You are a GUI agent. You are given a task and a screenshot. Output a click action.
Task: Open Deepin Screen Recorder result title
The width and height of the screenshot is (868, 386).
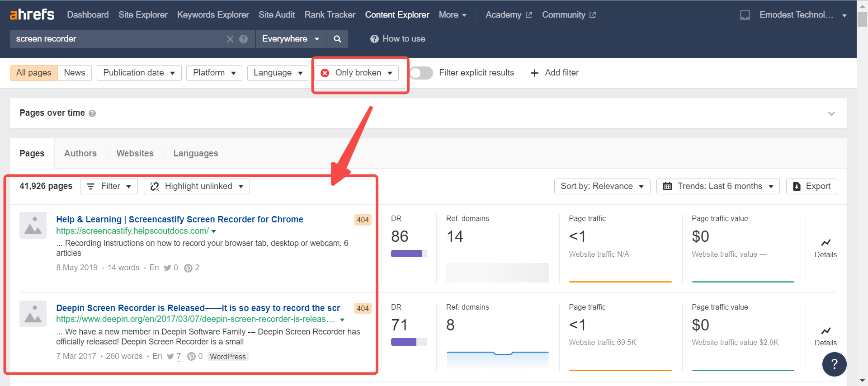[198, 308]
